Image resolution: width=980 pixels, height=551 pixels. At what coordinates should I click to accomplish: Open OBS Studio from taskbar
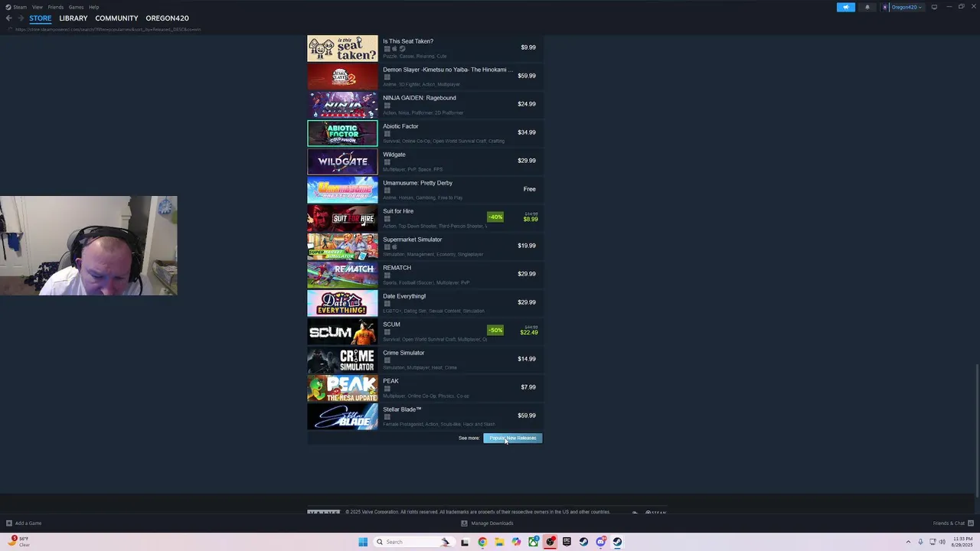point(550,542)
